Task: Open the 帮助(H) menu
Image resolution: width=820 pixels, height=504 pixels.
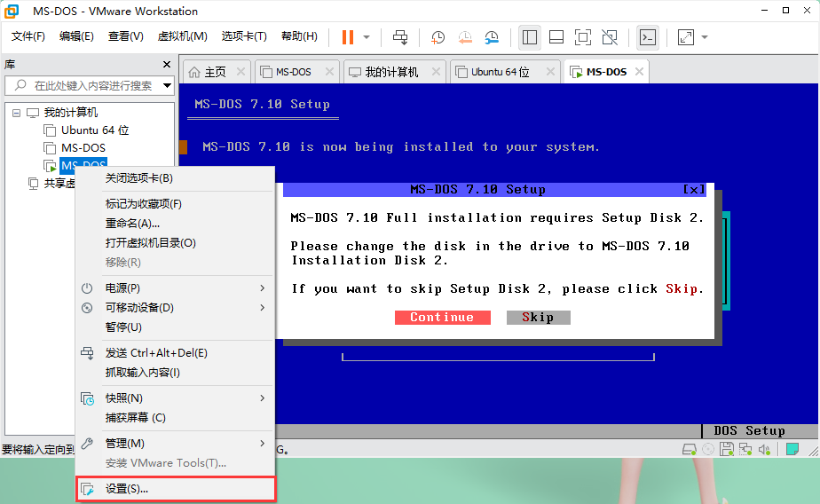Action: click(x=299, y=36)
